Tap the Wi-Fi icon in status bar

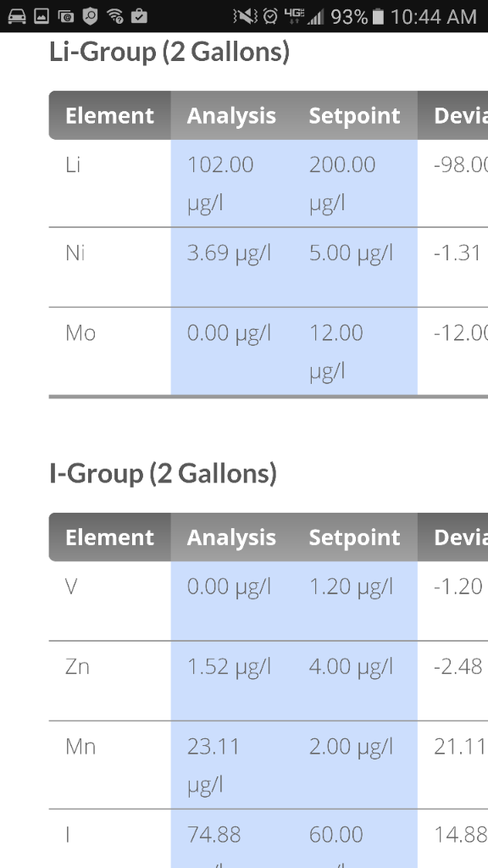tap(115, 16)
